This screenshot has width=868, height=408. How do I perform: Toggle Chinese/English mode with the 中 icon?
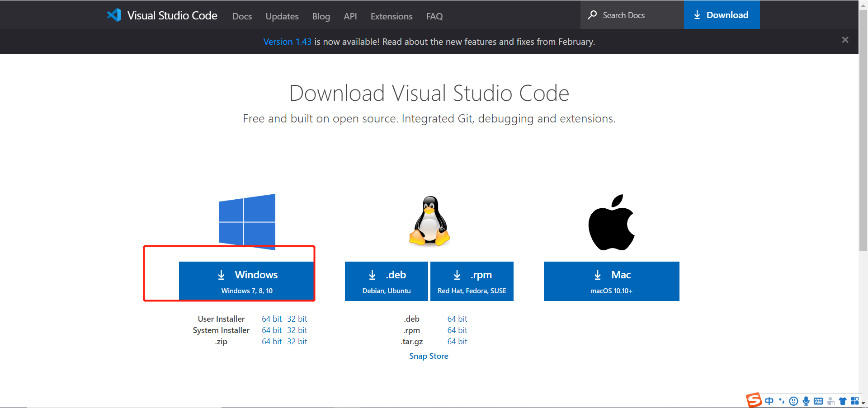[x=769, y=401]
